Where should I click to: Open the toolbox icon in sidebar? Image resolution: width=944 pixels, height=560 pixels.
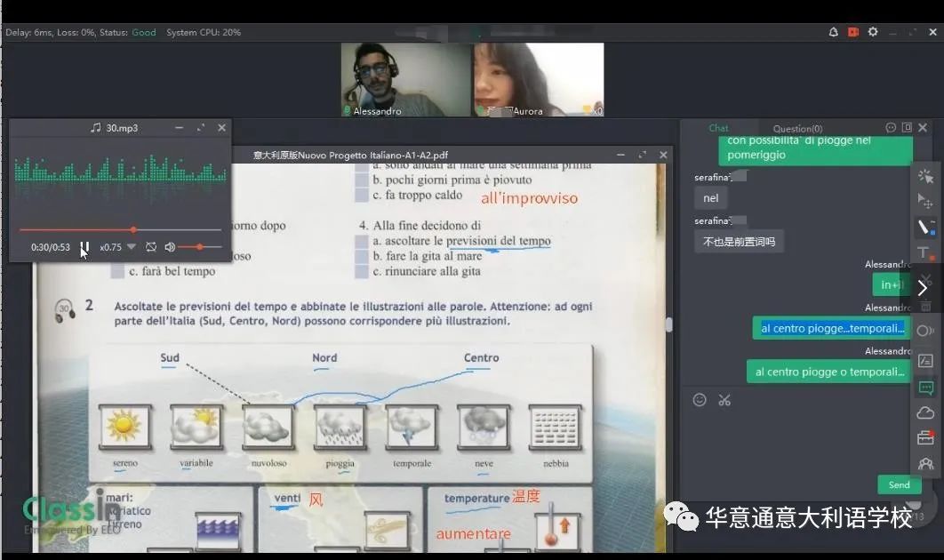coord(925,437)
